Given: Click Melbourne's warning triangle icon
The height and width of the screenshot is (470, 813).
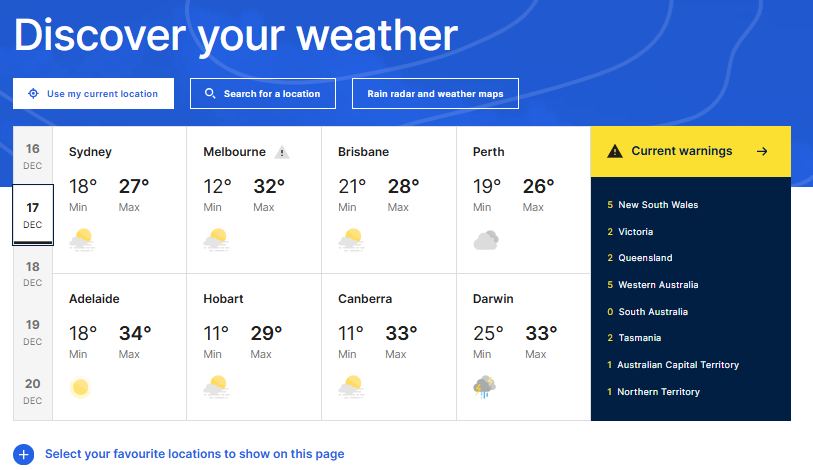Looking at the screenshot, I should [282, 153].
